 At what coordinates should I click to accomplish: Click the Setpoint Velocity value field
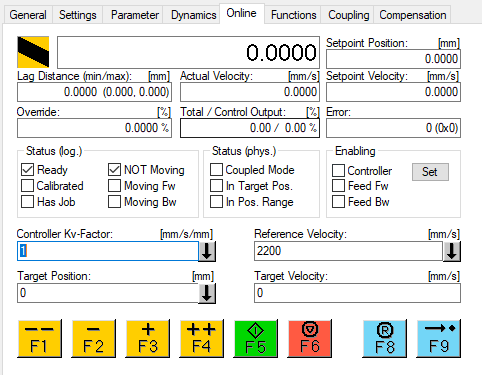(393, 92)
